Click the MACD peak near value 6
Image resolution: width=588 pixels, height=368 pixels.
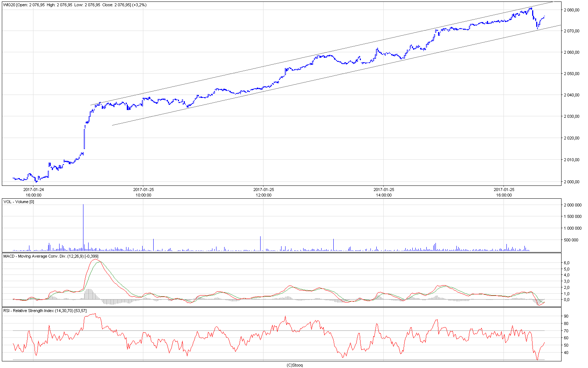pyautogui.click(x=96, y=260)
